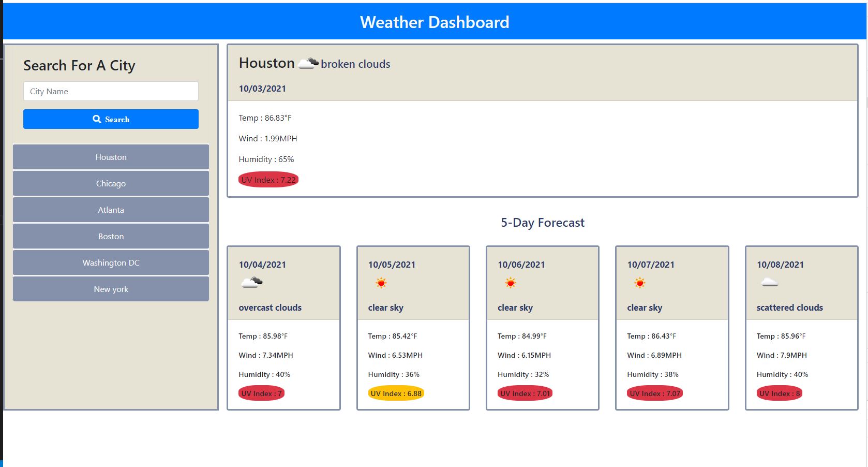This screenshot has height=467, width=868.
Task: Click the scattered clouds icon on 10/08/2021 card
Action: [769, 282]
